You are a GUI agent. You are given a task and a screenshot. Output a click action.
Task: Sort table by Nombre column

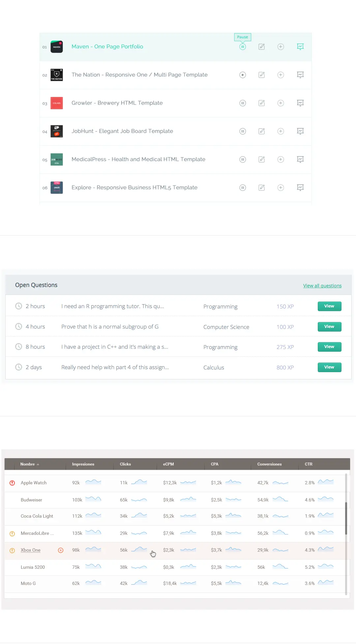pos(30,464)
